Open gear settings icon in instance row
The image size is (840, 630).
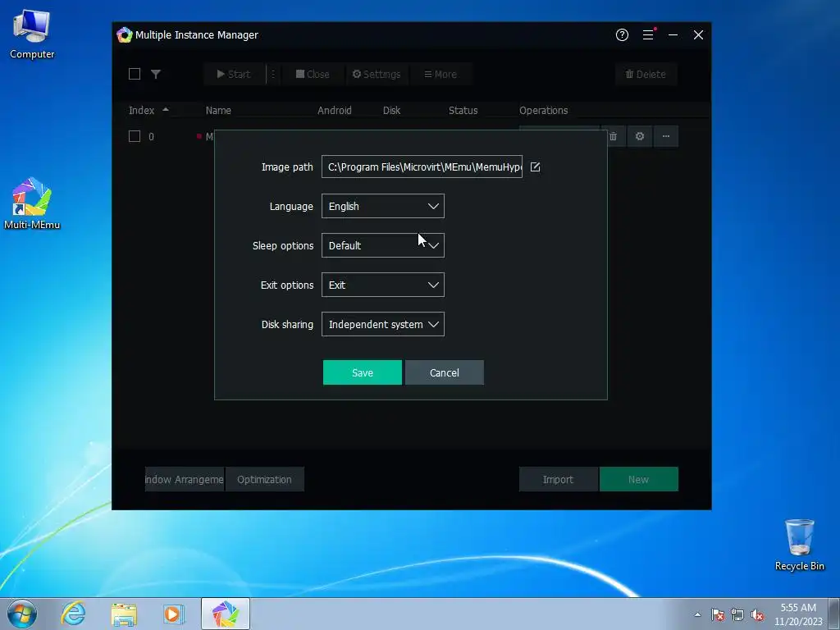click(640, 137)
